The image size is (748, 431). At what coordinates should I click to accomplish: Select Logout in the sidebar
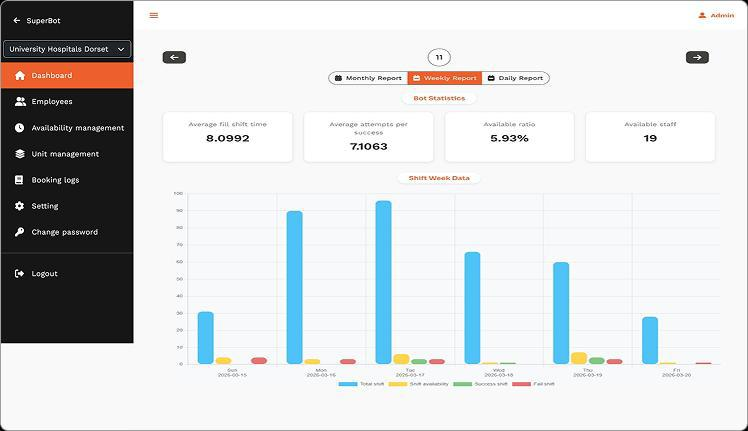click(x=44, y=274)
